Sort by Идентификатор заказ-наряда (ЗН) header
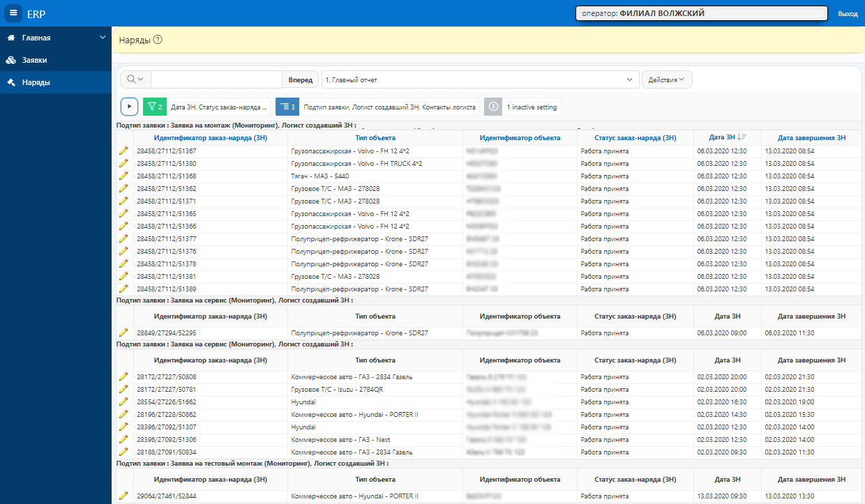Image resolution: width=865 pixels, height=504 pixels. click(211, 138)
